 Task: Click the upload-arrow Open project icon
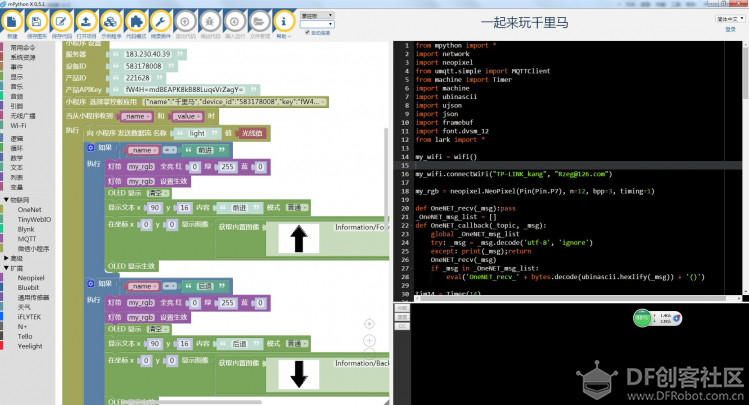86,22
